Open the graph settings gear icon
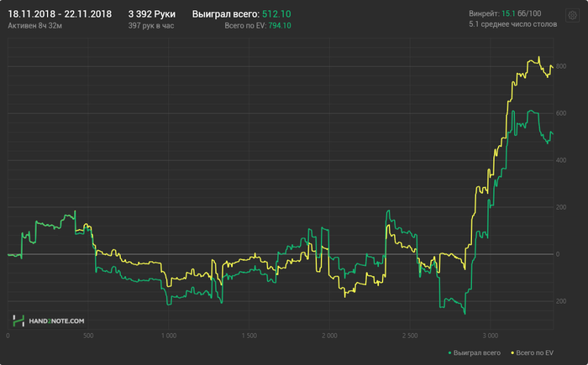Image resolution: width=588 pixels, height=365 pixels. click(572, 15)
